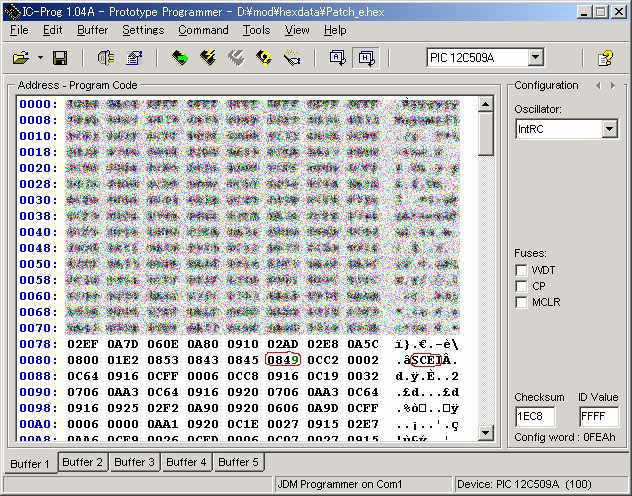Open the View menu
632x496 pixels.
click(x=297, y=30)
